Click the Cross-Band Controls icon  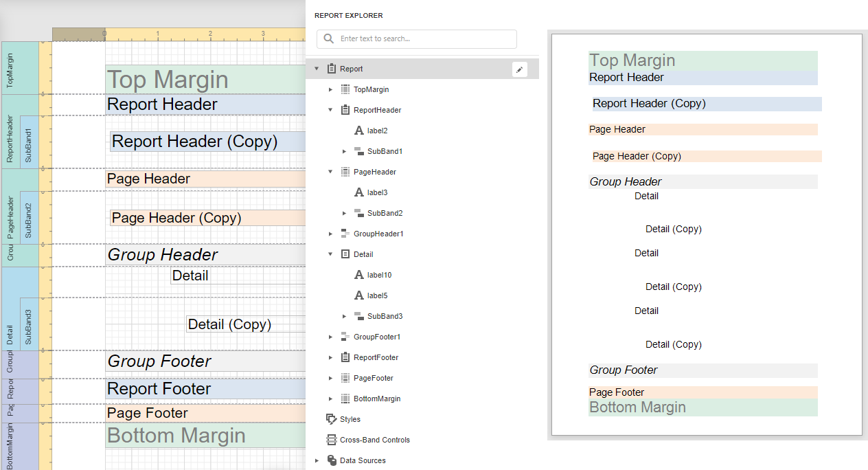[x=332, y=440]
